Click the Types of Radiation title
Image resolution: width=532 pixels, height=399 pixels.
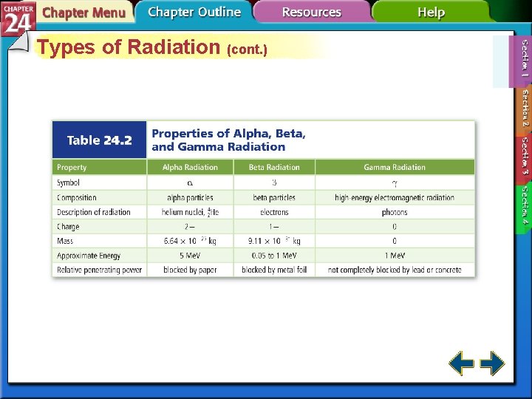152,47
